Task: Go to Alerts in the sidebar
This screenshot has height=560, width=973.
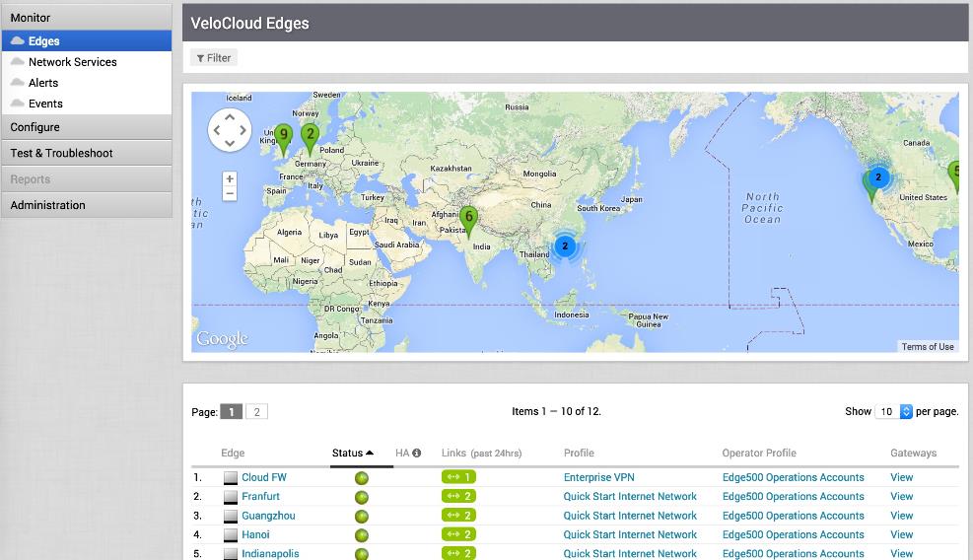Action: (x=42, y=83)
